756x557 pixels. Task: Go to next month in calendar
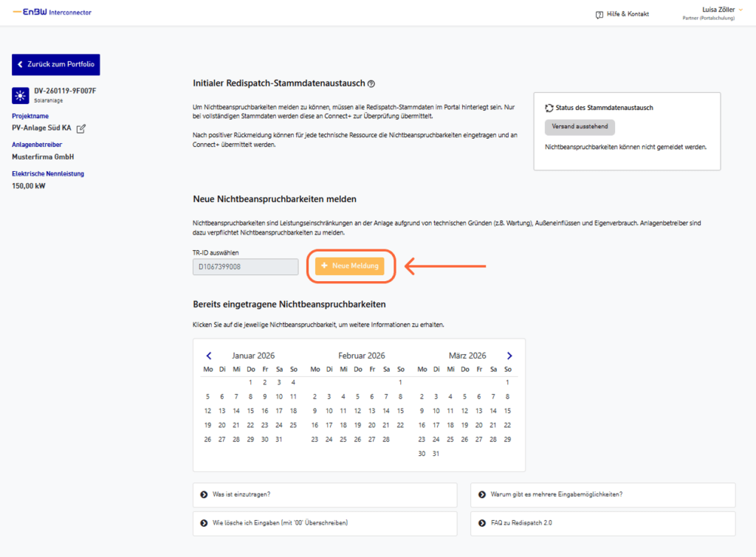click(x=509, y=356)
